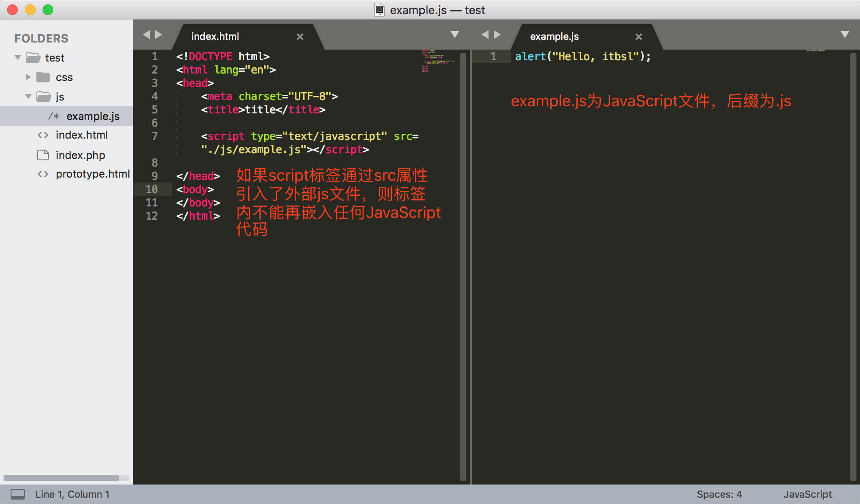Click the index.php file icon
The width and height of the screenshot is (860, 504).
[43, 155]
